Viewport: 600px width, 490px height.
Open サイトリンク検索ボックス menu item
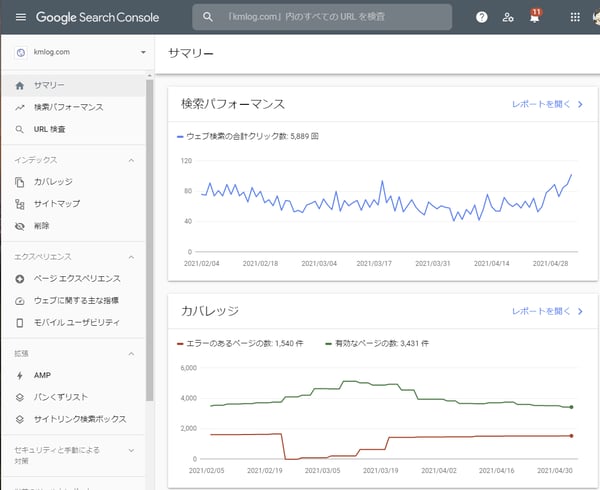(73, 419)
